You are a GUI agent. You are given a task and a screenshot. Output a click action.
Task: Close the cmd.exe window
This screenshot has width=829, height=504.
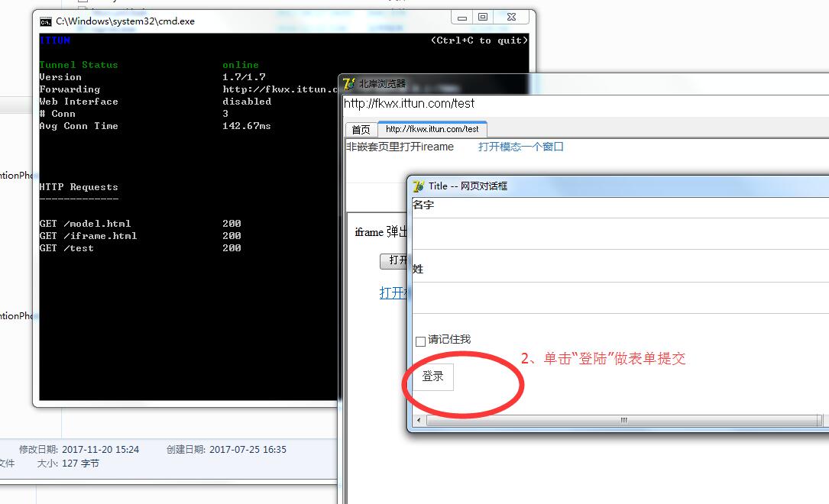[x=511, y=18]
